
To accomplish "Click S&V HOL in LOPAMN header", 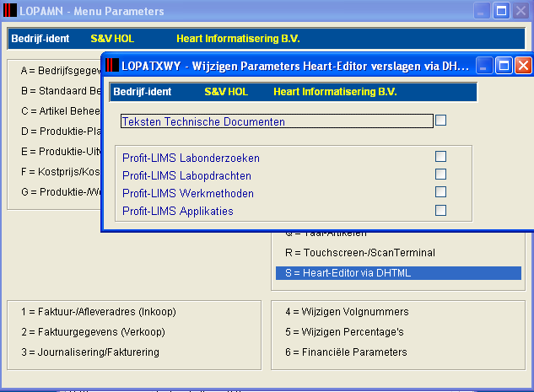I will [112, 39].
